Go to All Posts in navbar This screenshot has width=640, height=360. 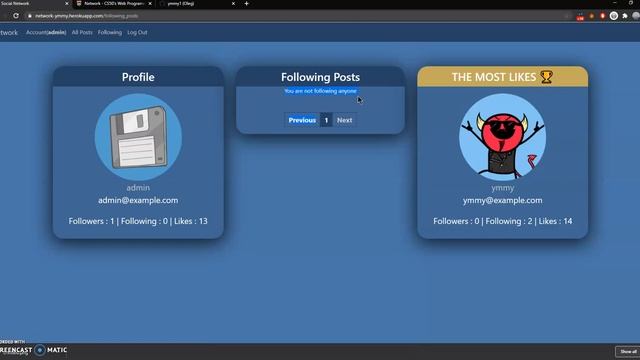tap(82, 32)
